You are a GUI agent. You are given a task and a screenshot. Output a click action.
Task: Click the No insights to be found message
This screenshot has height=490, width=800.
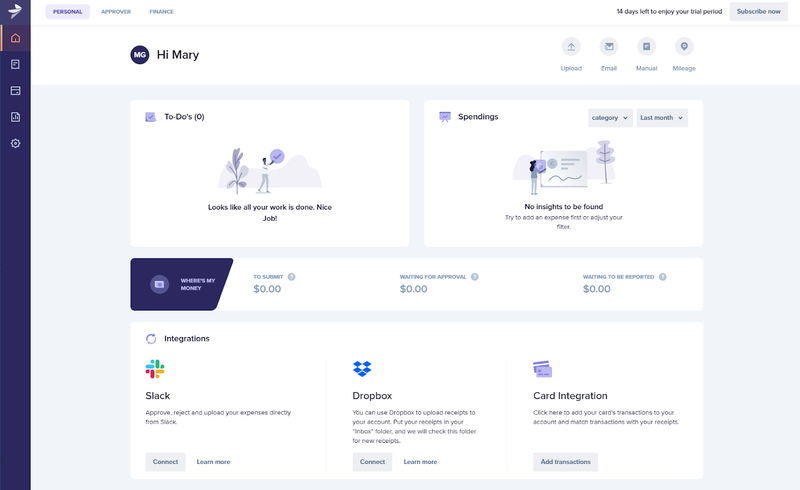click(x=564, y=207)
